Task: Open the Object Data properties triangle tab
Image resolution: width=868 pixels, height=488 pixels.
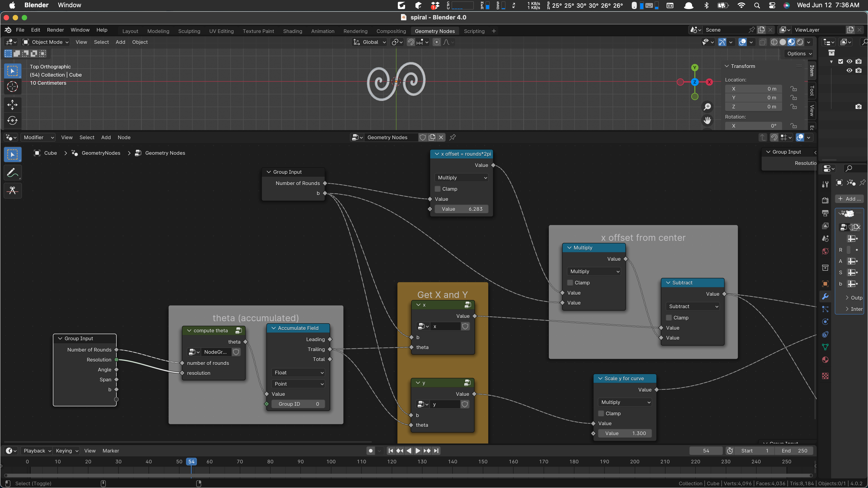Action: [825, 347]
